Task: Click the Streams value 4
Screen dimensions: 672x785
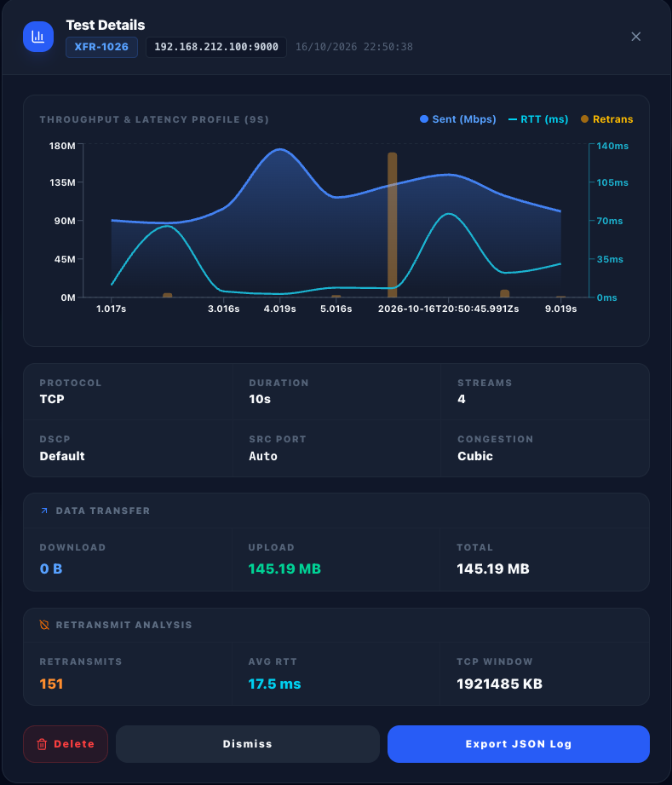Action: click(x=462, y=399)
